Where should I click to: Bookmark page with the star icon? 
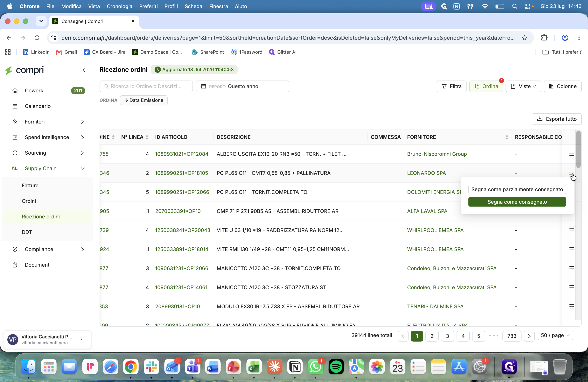[x=524, y=38]
